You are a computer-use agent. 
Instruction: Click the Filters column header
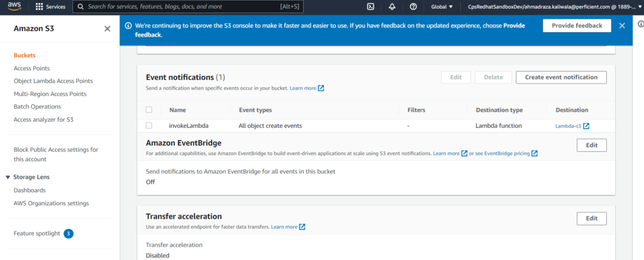(416, 110)
